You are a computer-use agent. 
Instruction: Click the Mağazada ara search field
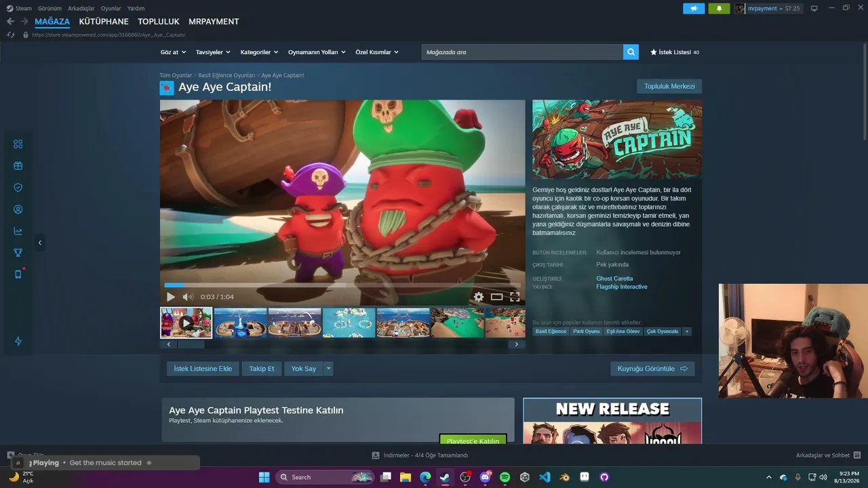coord(522,52)
